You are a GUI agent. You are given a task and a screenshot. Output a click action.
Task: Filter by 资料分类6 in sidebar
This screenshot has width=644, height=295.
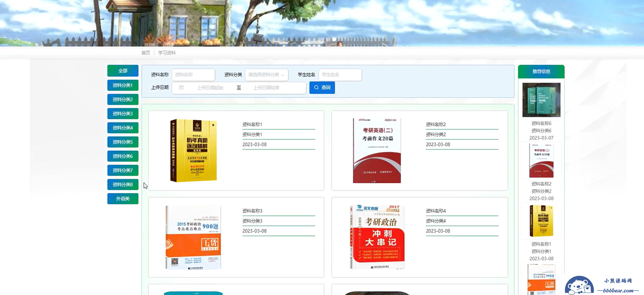123,156
